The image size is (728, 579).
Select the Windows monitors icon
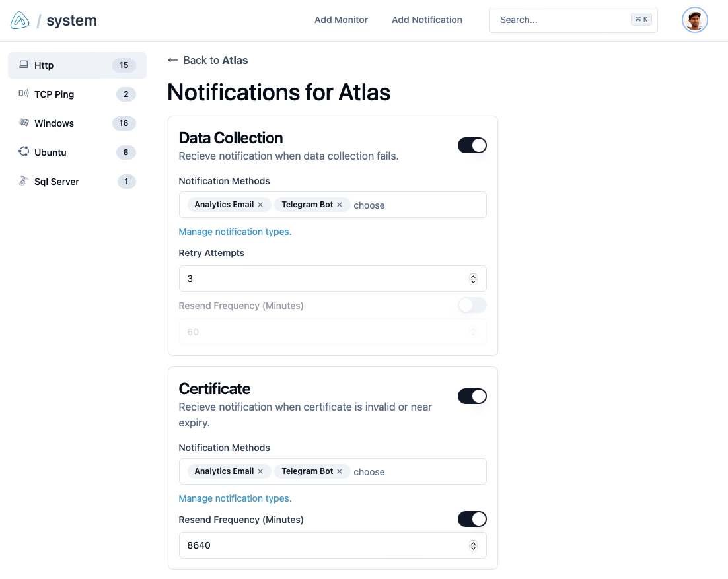23,123
